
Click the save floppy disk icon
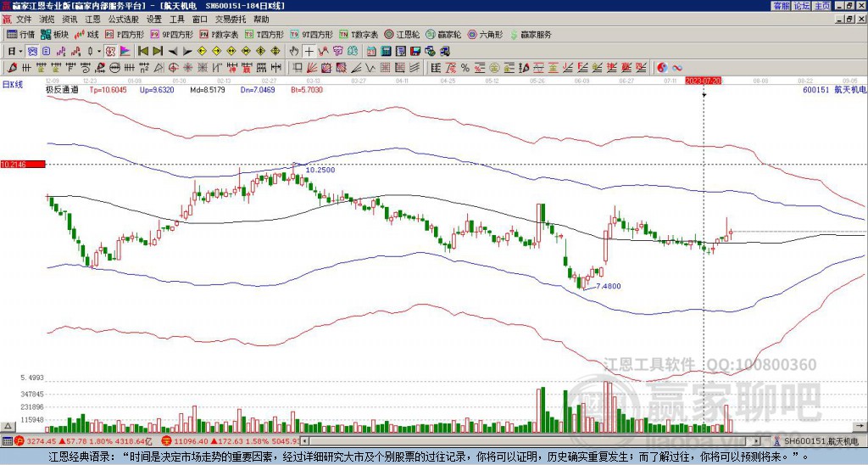pyautogui.click(x=415, y=52)
